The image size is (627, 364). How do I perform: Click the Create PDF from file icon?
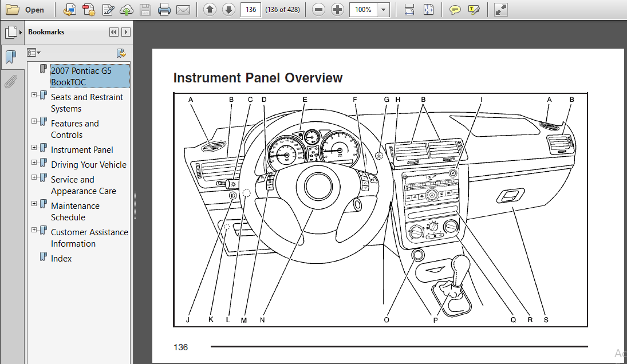[70, 10]
